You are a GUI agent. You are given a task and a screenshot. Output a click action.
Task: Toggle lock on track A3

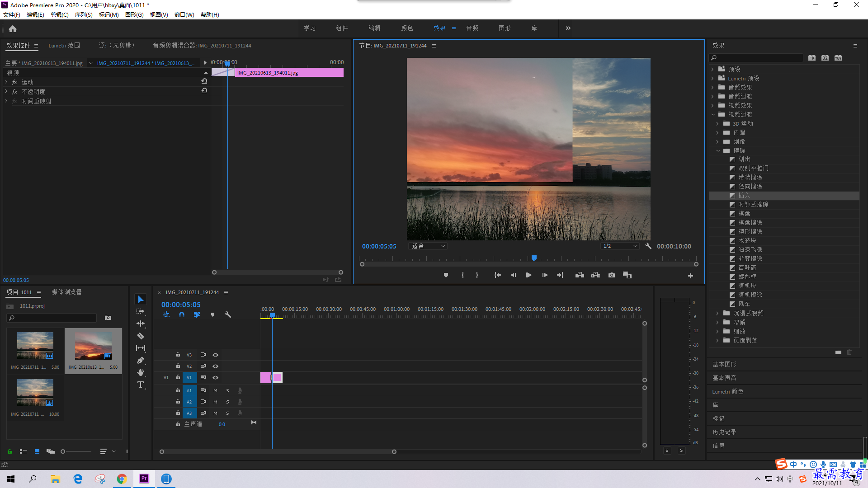(x=178, y=413)
